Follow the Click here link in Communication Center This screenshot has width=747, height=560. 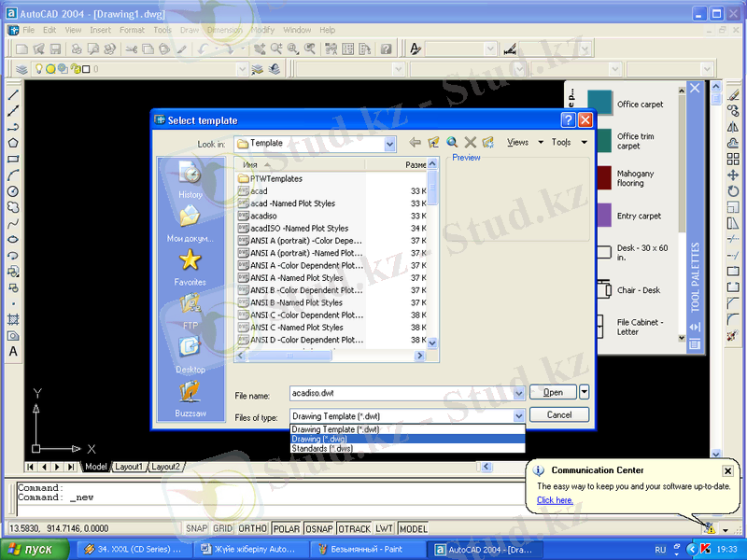click(555, 500)
